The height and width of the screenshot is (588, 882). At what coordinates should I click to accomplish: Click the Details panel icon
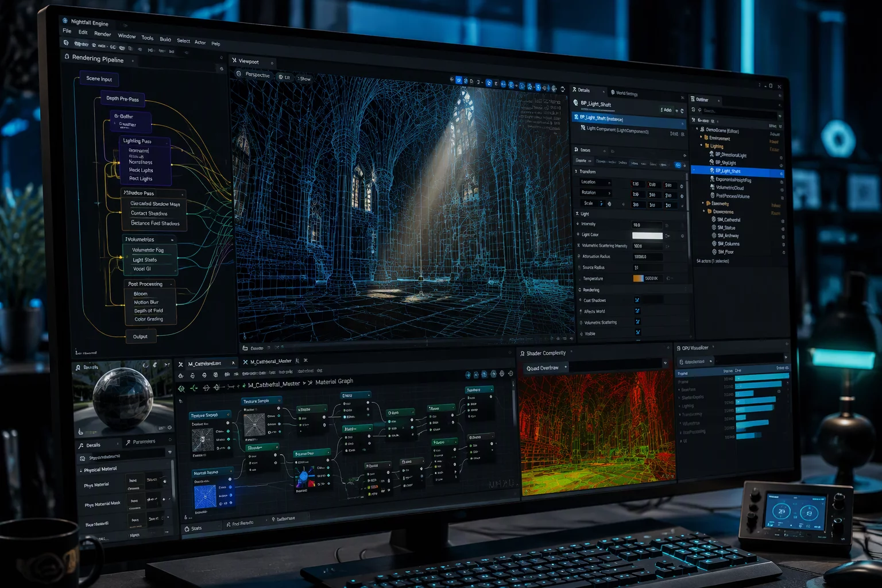tap(574, 90)
